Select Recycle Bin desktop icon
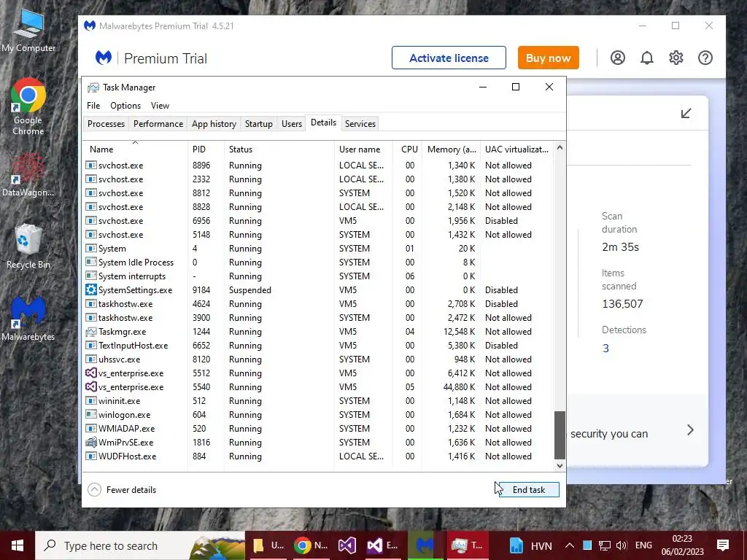 [x=28, y=246]
